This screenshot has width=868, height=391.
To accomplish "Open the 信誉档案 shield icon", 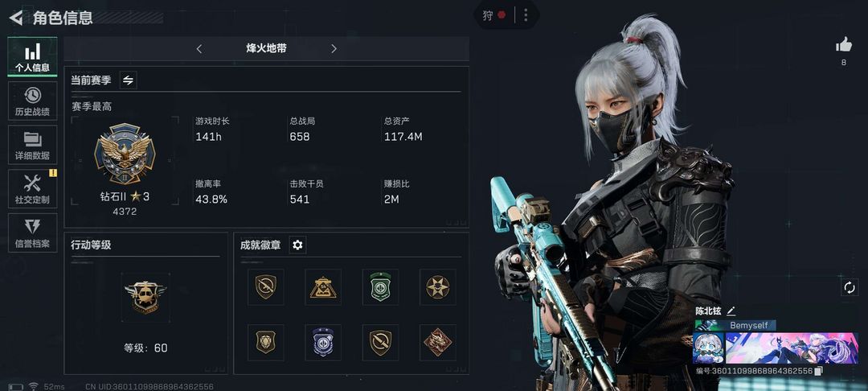I will 33,227.
